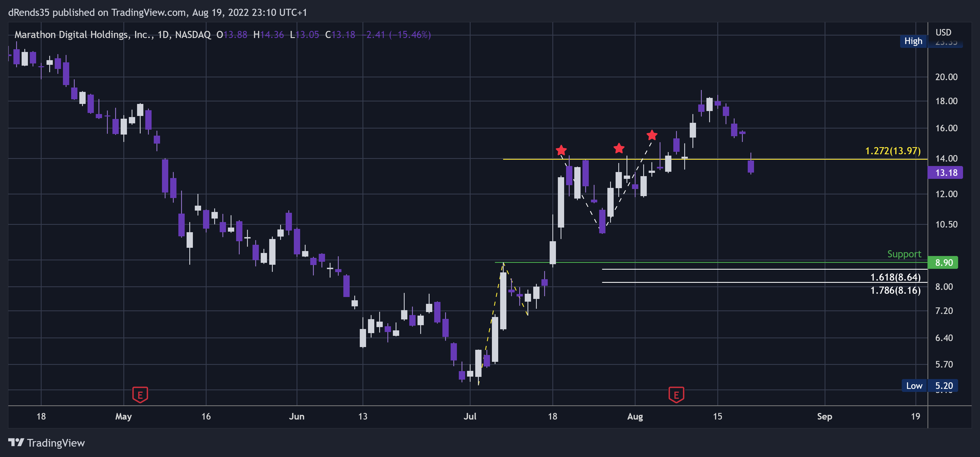Click the Jun label on time axis

tap(296, 416)
